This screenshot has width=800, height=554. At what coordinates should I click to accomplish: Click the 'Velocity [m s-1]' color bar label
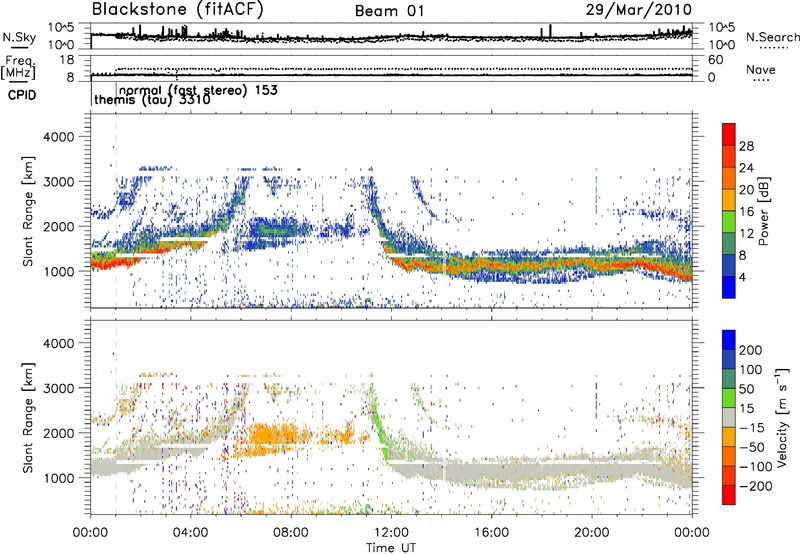782,417
